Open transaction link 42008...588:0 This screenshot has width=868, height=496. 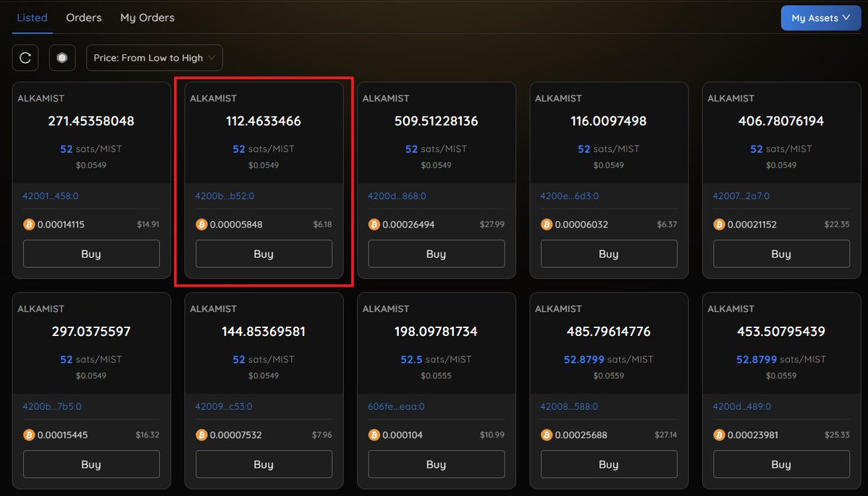[x=569, y=406]
